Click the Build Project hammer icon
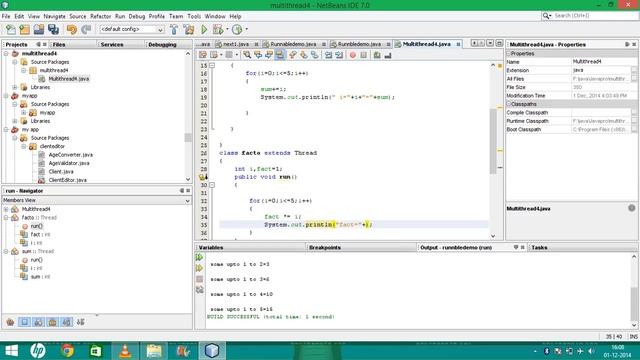Viewport: 640px width, 360px height. [174, 29]
